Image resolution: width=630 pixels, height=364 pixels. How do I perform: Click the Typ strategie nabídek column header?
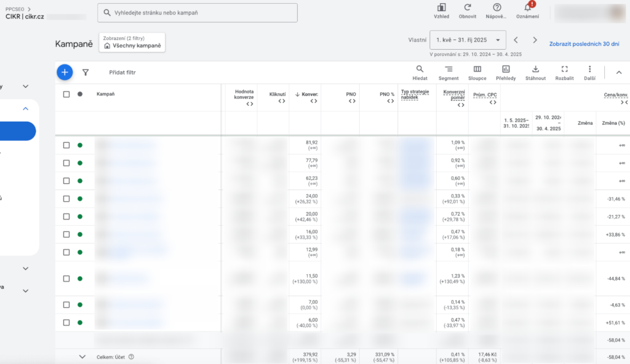[415, 95]
